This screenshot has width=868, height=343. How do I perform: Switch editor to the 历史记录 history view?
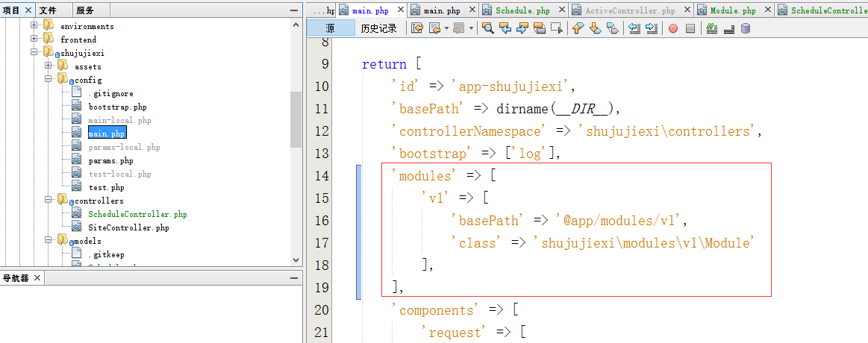coord(378,28)
